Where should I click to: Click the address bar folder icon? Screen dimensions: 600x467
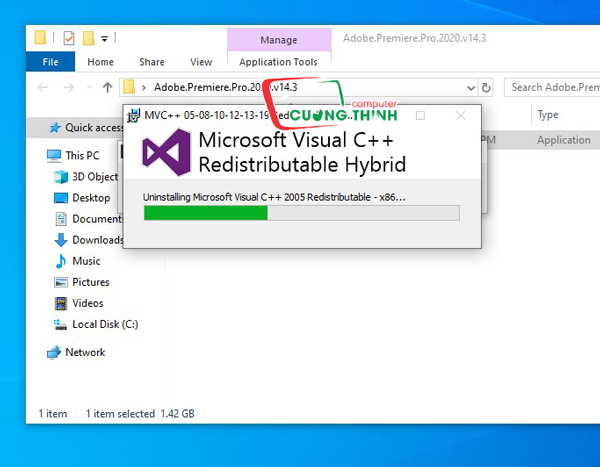[129, 87]
